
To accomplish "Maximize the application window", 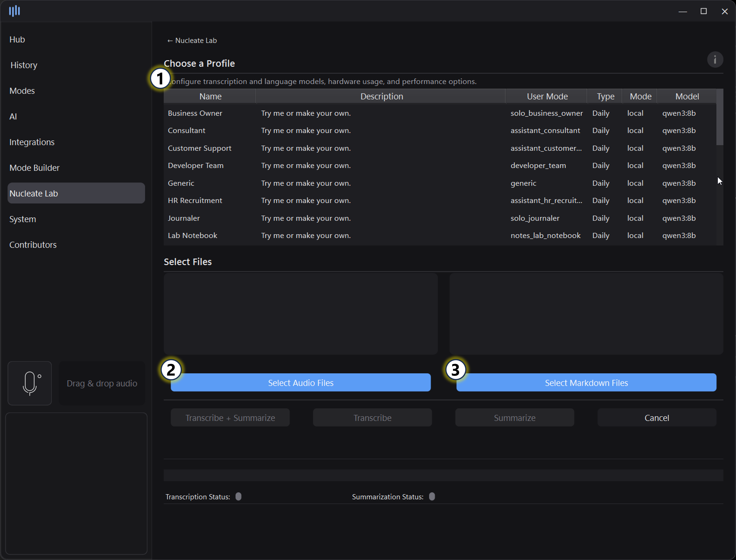I will coord(703,11).
